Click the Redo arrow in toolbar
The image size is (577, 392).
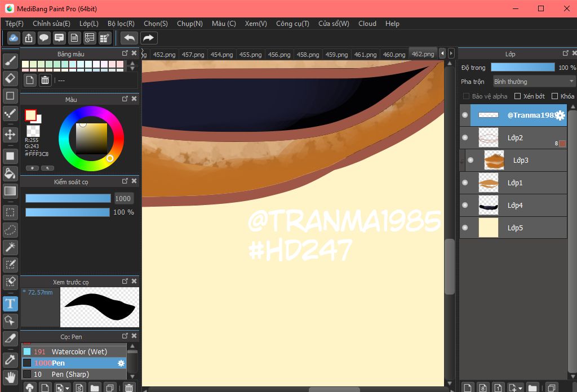[x=148, y=38]
